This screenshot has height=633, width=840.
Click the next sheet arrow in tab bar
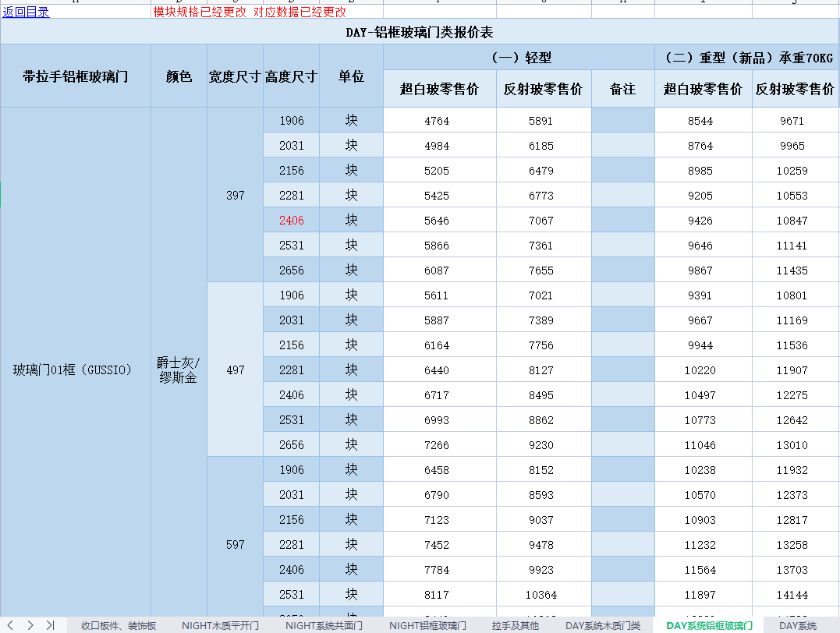(30, 625)
